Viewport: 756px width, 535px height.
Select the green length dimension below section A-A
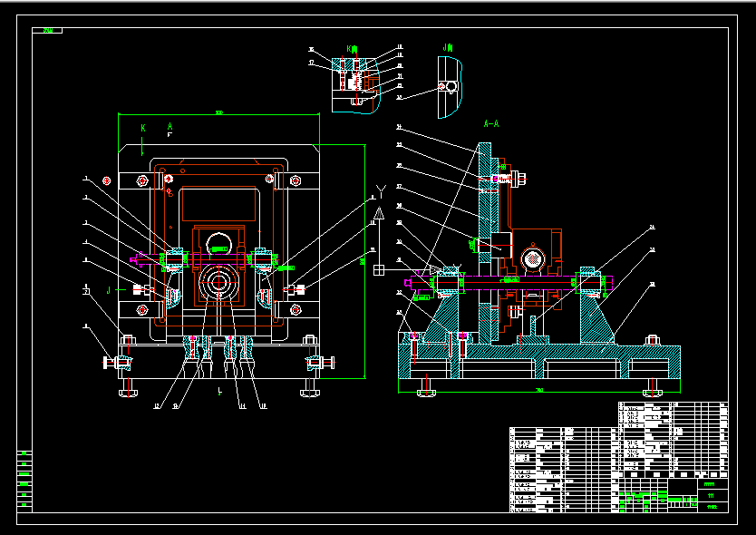[539, 392]
